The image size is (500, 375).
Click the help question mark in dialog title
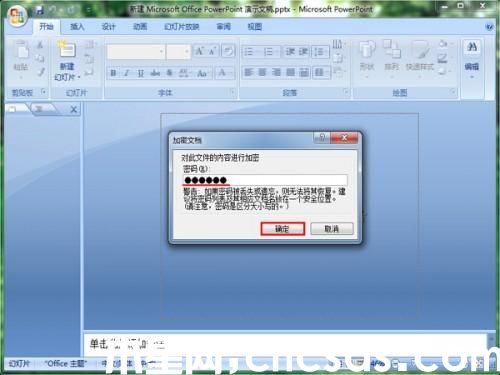coord(322,137)
